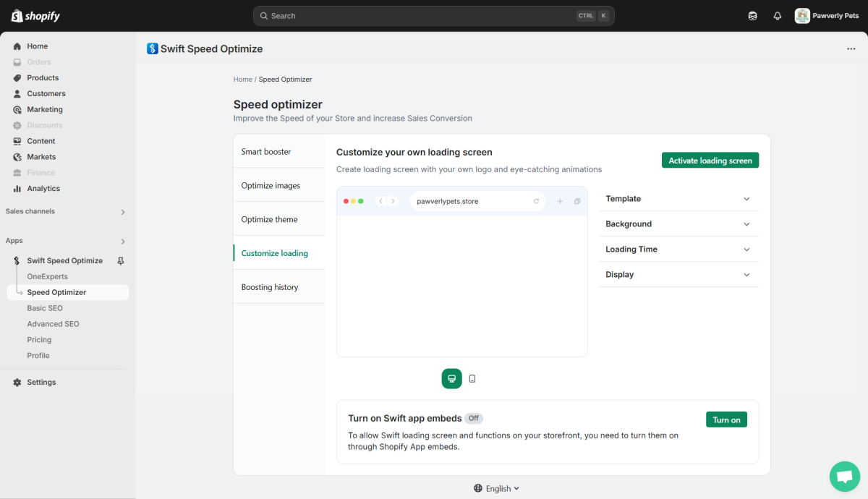Open notifications bell

(x=778, y=16)
